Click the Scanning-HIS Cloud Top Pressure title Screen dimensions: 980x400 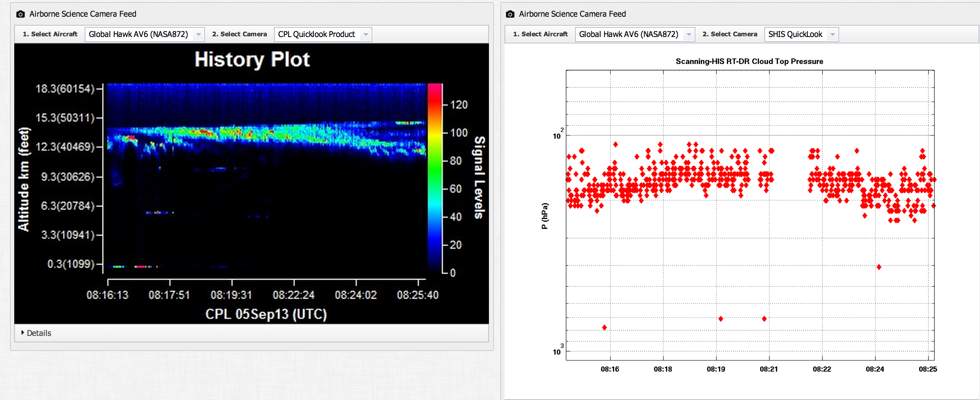749,61
